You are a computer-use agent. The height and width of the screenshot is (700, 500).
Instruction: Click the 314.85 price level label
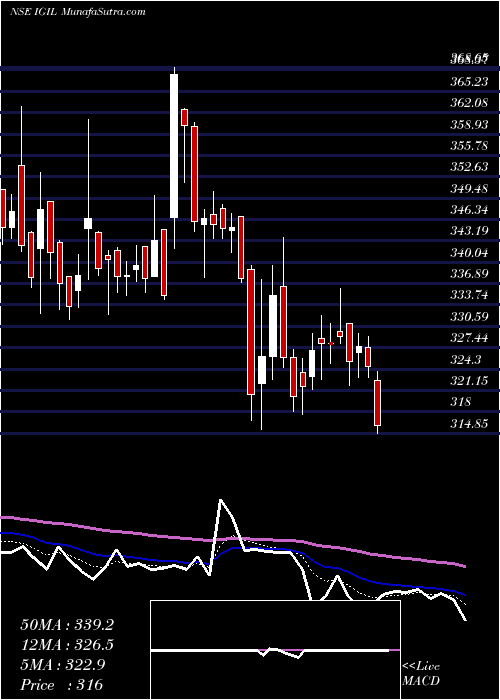[469, 424]
